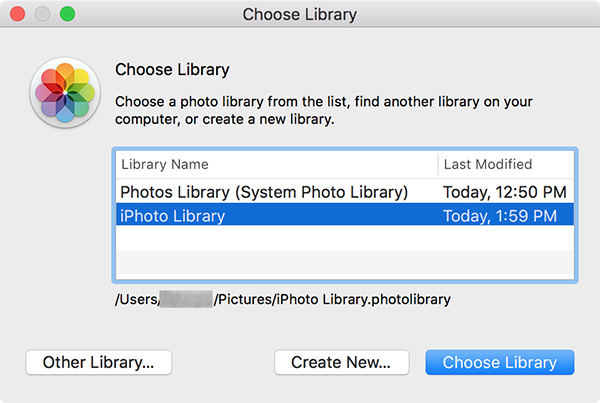Select the iPhoto Library row
This screenshot has height=403, width=600.
pos(345,215)
